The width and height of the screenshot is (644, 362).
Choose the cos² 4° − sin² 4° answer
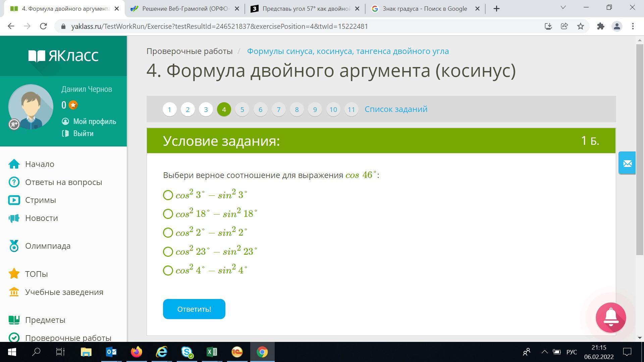click(x=168, y=270)
